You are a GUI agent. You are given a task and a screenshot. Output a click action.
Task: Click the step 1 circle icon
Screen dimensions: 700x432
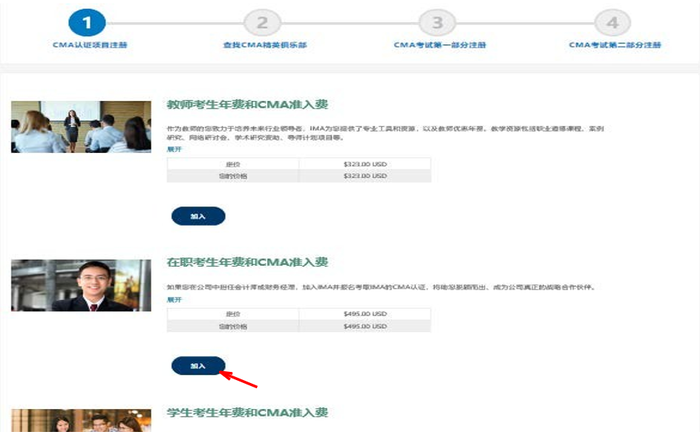[x=87, y=23]
